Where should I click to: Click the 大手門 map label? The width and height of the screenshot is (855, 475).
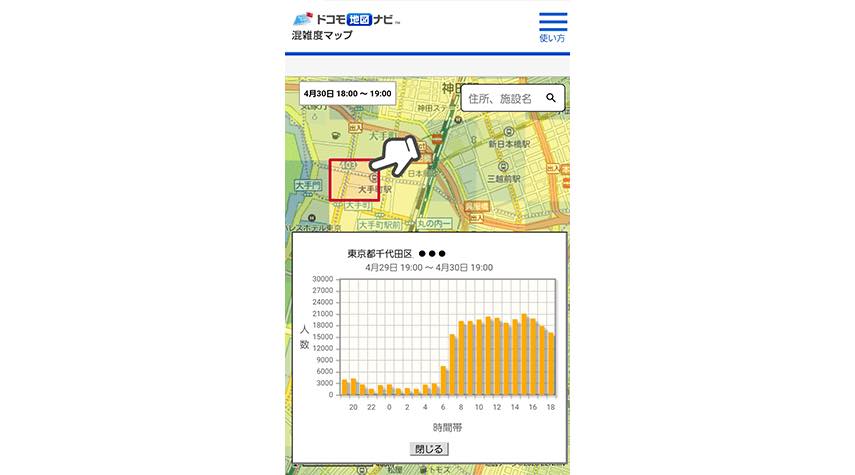click(306, 186)
